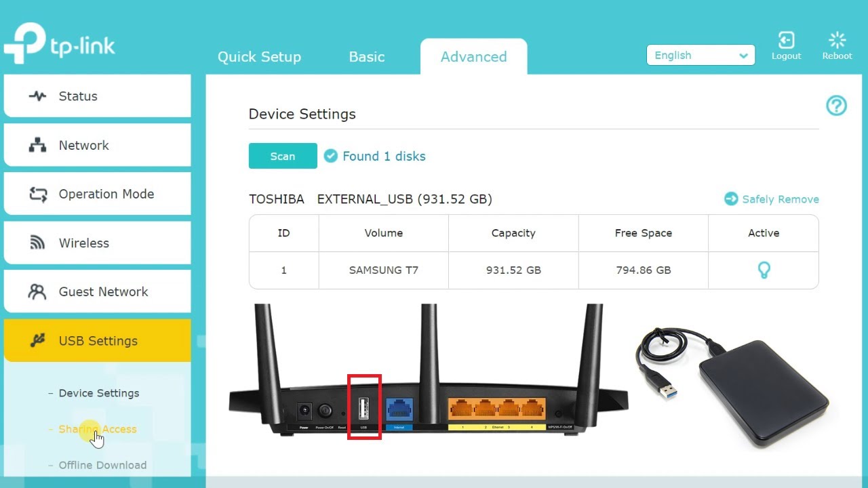868x488 pixels.
Task: Click the Wireless signal icon
Action: pos(37,243)
